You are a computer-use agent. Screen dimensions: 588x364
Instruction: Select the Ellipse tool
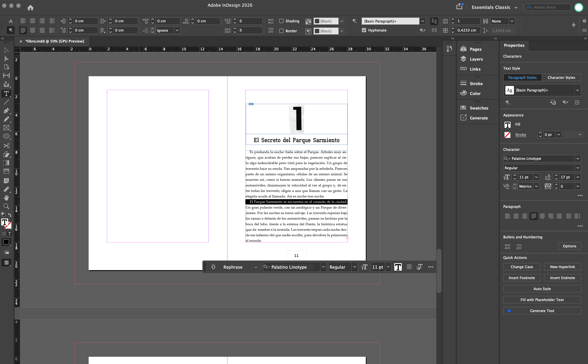7,136
